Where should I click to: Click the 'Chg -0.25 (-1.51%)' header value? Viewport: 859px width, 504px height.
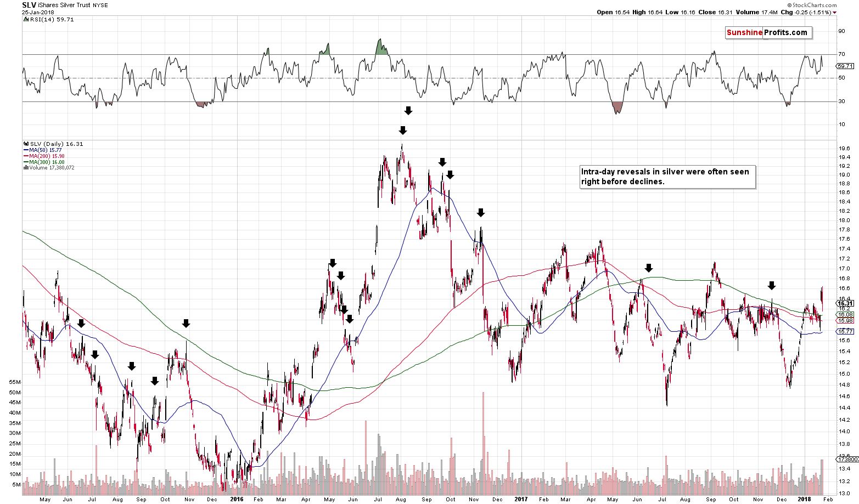[x=806, y=13]
